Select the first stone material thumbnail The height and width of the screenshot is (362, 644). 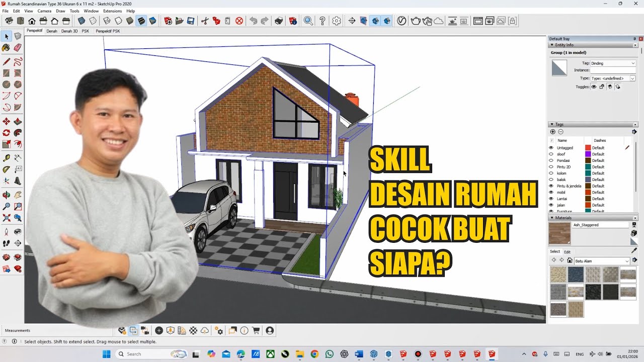click(558, 274)
